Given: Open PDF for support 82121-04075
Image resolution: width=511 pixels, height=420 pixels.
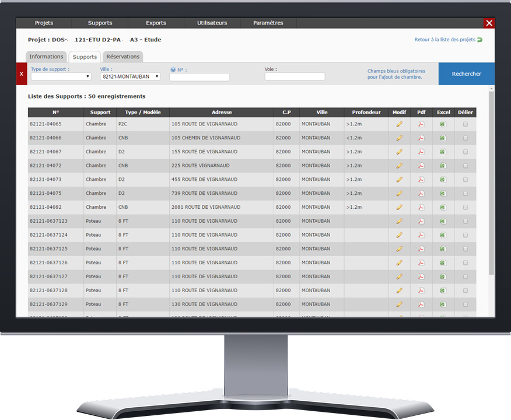Looking at the screenshot, I should click(421, 194).
